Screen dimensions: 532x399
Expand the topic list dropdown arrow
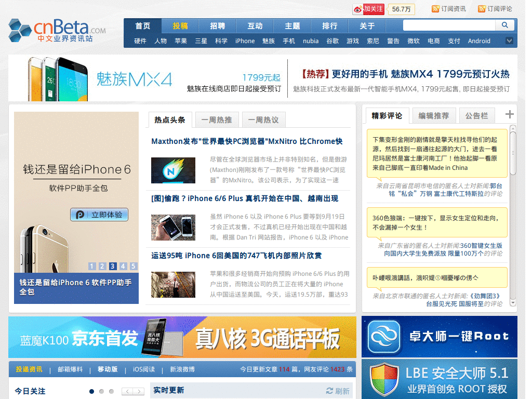pos(509,41)
